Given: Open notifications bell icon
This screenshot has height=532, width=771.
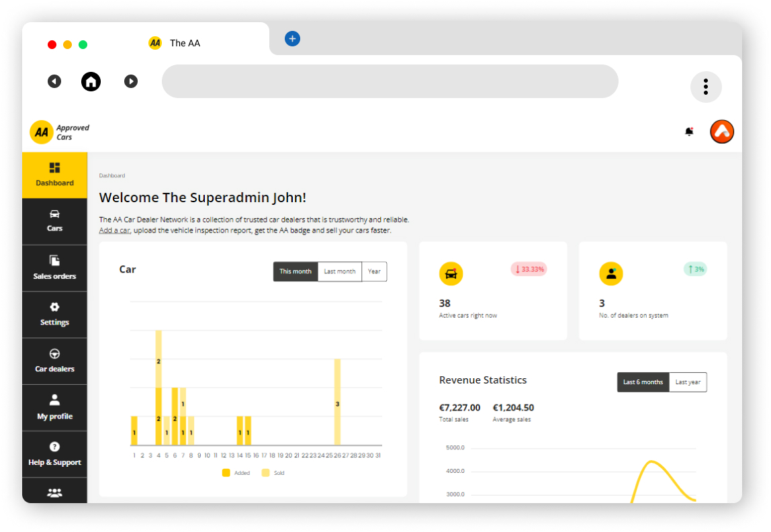Looking at the screenshot, I should click(689, 131).
